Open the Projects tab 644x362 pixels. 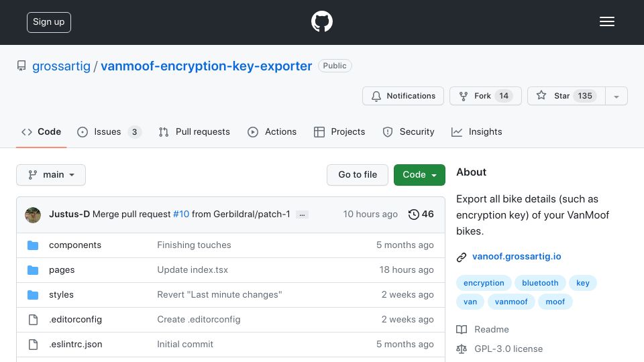point(339,132)
